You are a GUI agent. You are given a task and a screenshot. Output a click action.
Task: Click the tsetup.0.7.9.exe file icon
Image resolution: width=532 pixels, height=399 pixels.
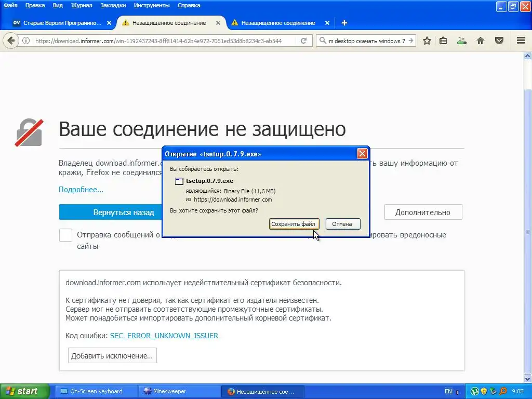tap(179, 181)
